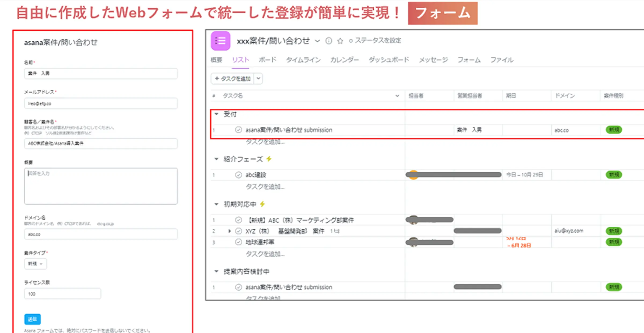Image resolution: width=644 pixels, height=333 pixels.
Task: Click 6月 28日 due date in 地球連邦軍 row
Action: [x=519, y=245]
